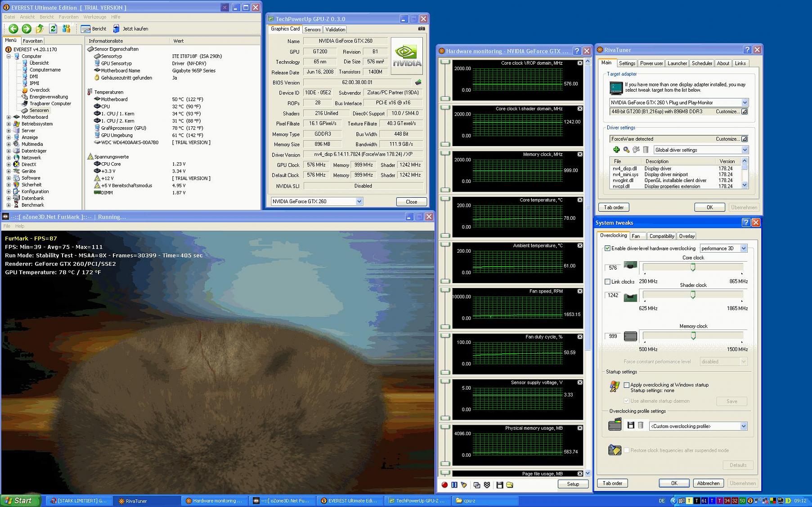The width and height of the screenshot is (812, 507).
Task: Close the Core temperature graph panel
Action: point(580,200)
